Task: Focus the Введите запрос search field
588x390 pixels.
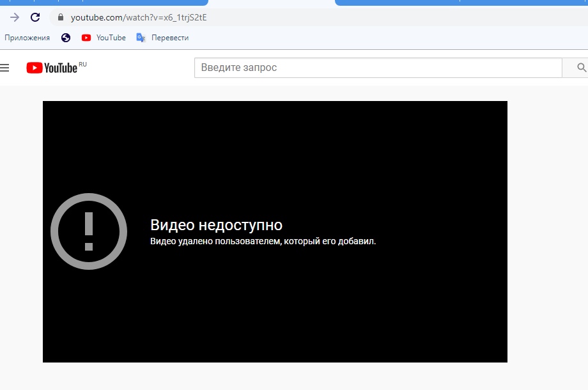Action: [378, 68]
